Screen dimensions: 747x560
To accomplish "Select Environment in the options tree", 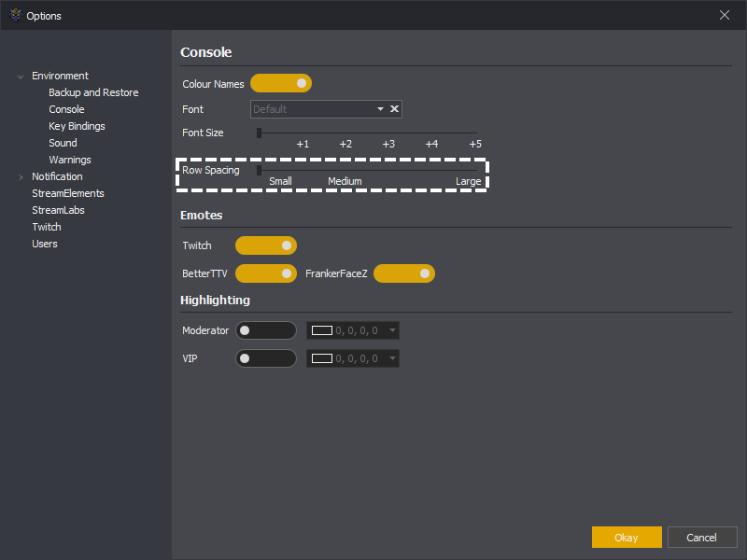I will [x=60, y=76].
